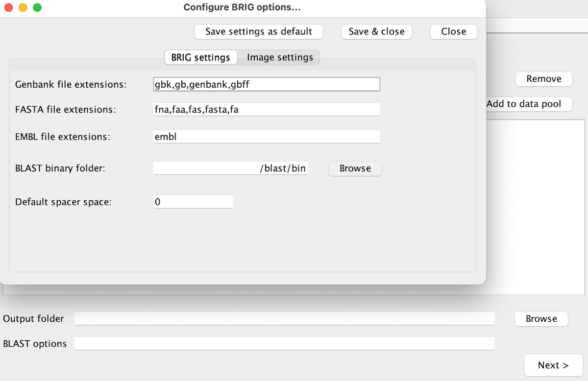Click the EMBL file extensions label
This screenshot has height=381, width=588.
pyautogui.click(x=63, y=137)
